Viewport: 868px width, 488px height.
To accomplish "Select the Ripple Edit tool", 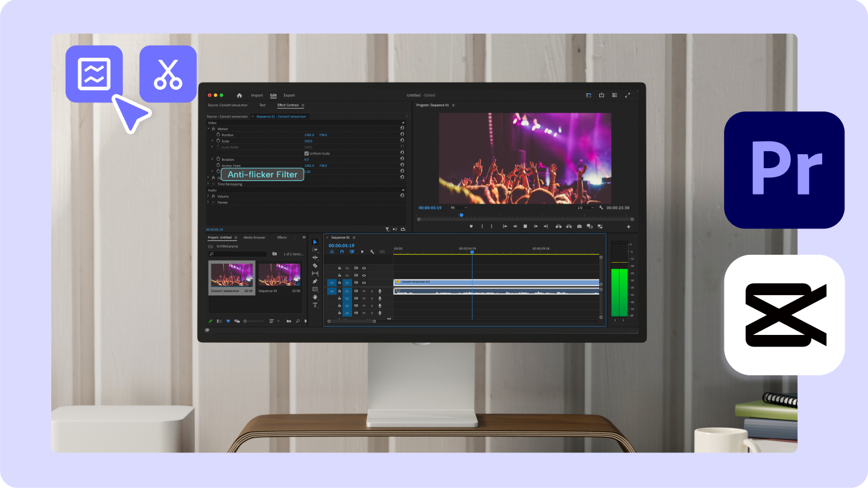I will [x=315, y=258].
